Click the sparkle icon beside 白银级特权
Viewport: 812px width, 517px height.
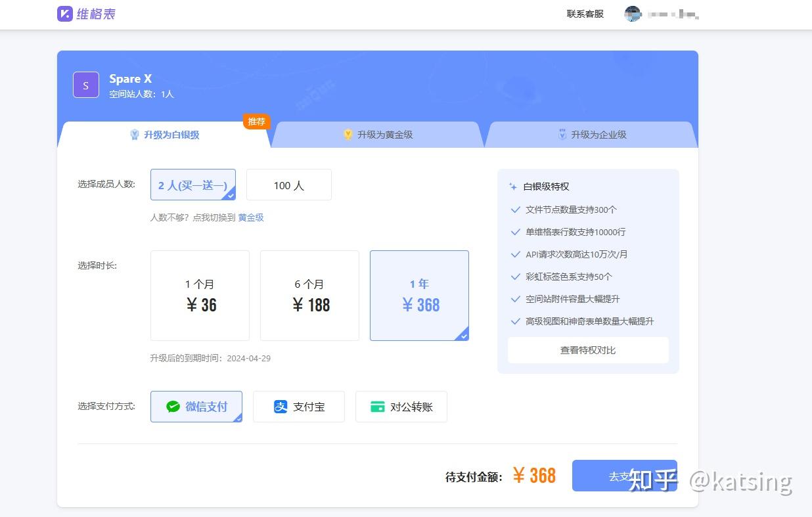click(x=513, y=187)
